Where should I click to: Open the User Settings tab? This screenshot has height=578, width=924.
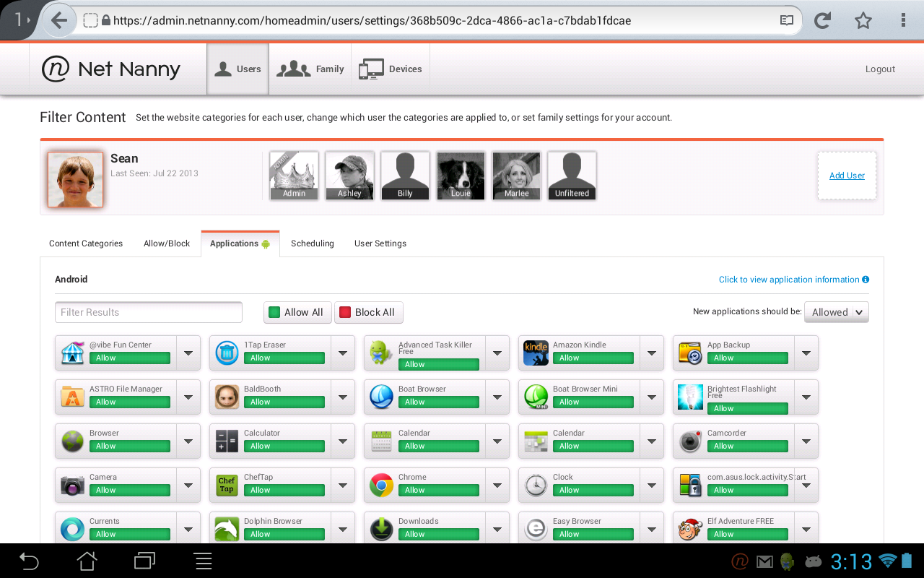point(380,243)
